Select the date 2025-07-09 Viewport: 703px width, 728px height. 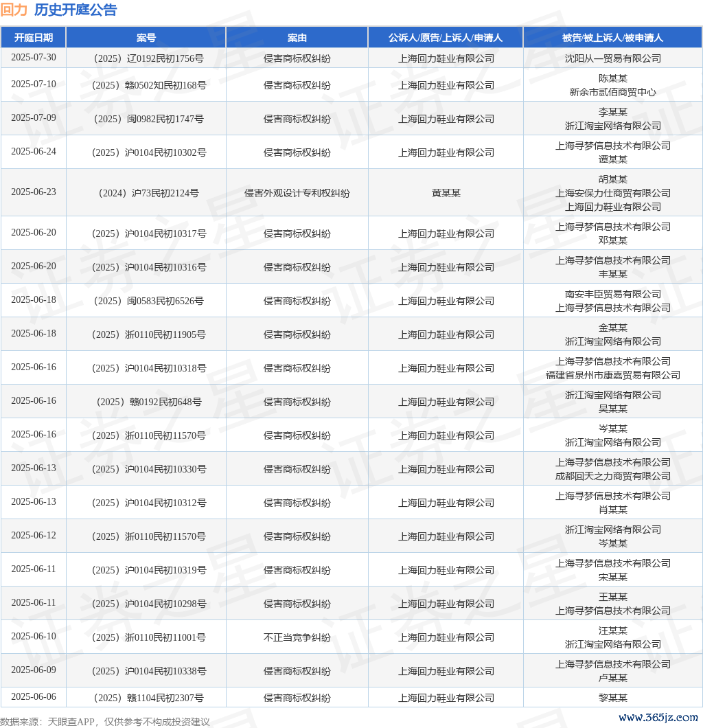coord(34,118)
